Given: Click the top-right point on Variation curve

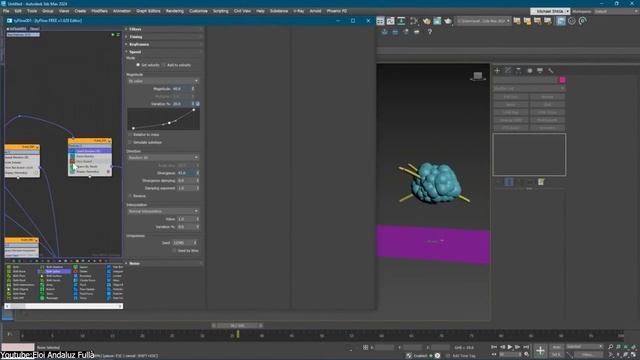Looking at the screenshot, I should [193, 110].
